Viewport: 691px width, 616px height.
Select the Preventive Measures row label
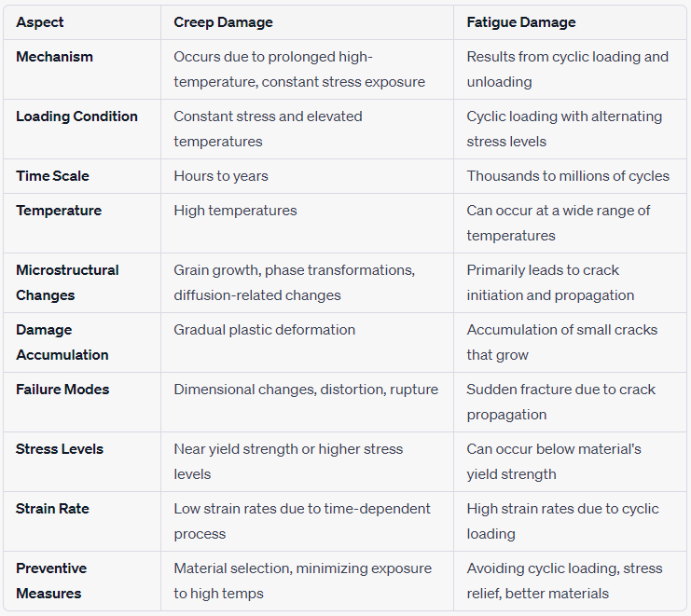(51, 581)
